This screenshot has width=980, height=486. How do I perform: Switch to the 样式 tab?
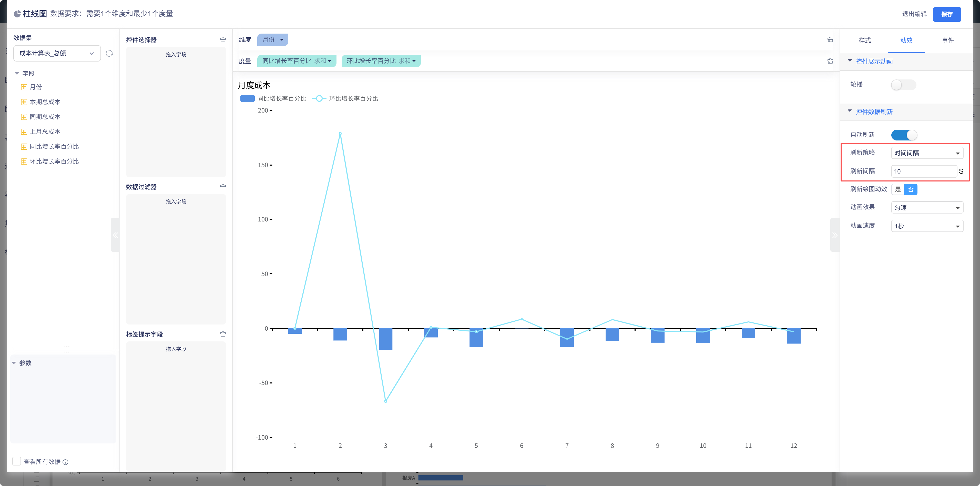[864, 40]
